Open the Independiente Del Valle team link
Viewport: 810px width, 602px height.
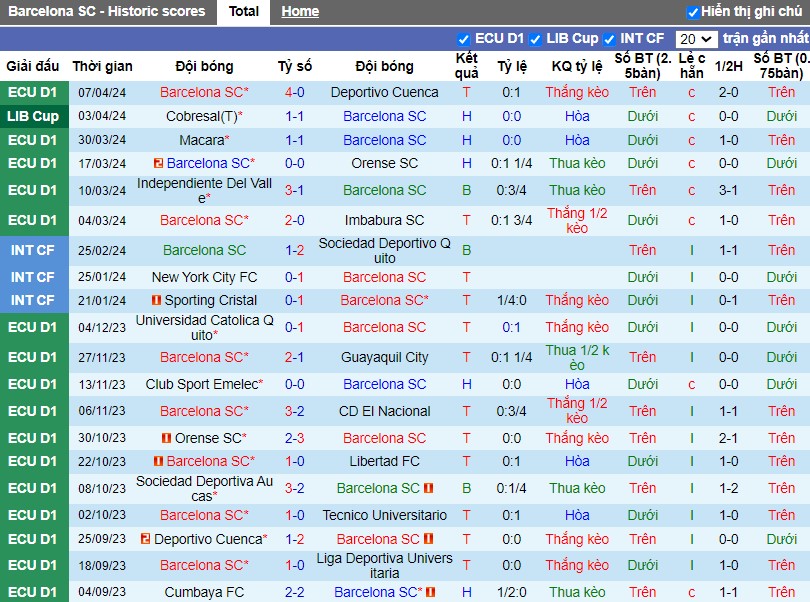click(205, 191)
